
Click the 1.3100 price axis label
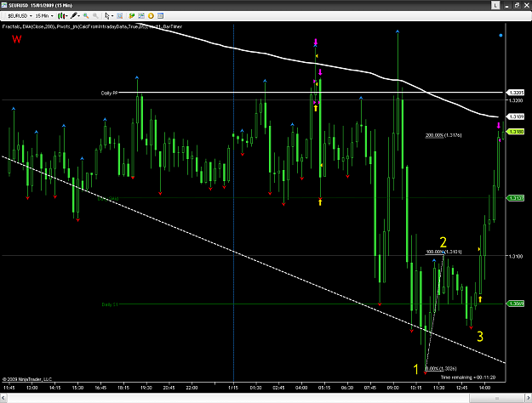[x=516, y=256]
